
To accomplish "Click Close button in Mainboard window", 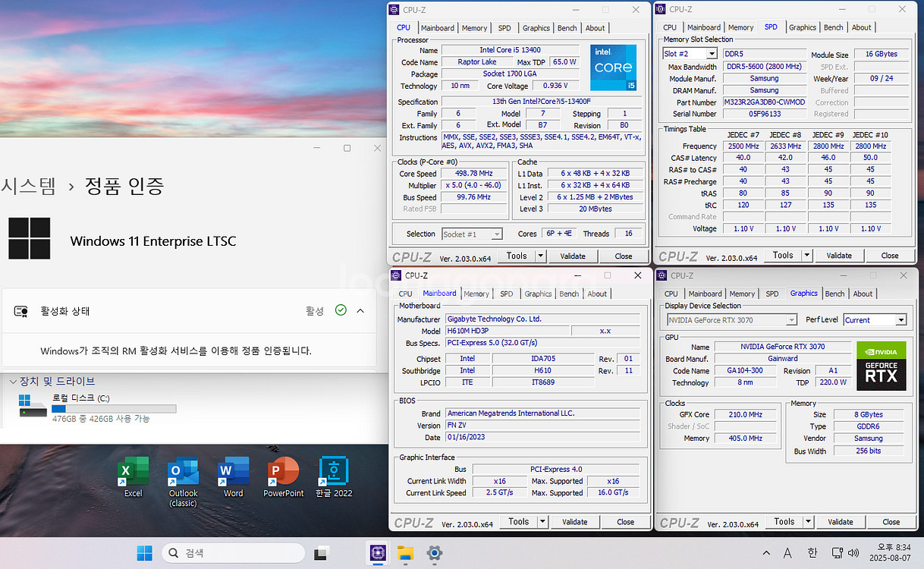I will click(625, 521).
